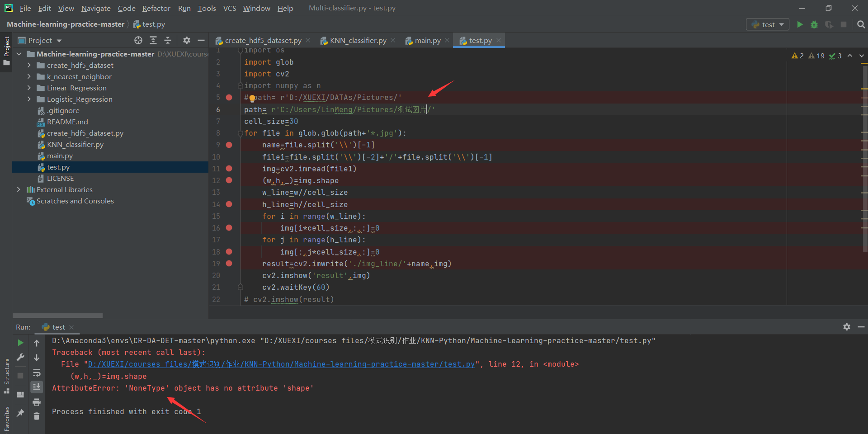Collapse all nodes in the Project panel
The width and height of the screenshot is (868, 434).
[168, 40]
